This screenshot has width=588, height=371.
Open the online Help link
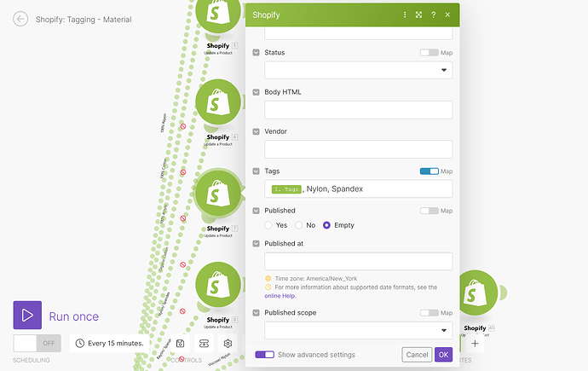[x=280, y=296]
